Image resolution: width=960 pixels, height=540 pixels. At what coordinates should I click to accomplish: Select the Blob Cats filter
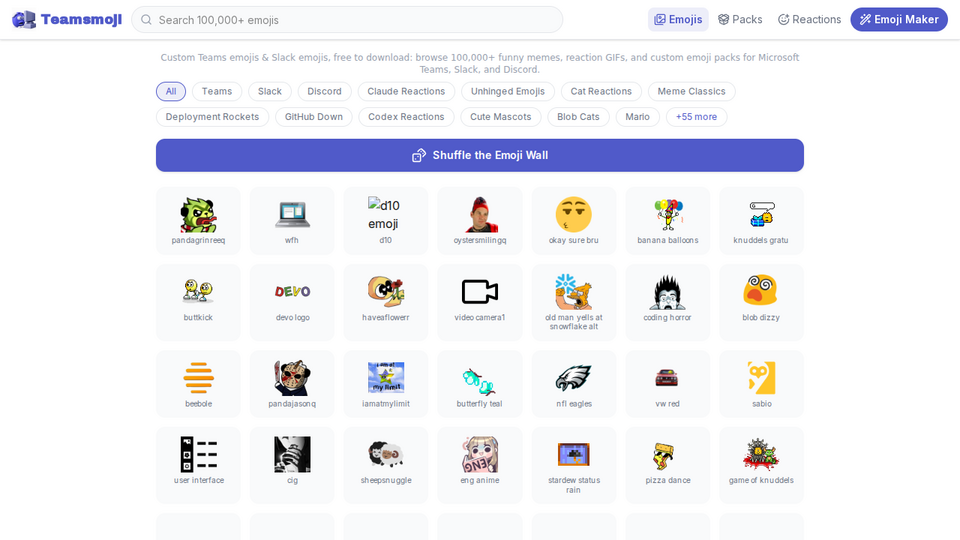click(x=578, y=117)
